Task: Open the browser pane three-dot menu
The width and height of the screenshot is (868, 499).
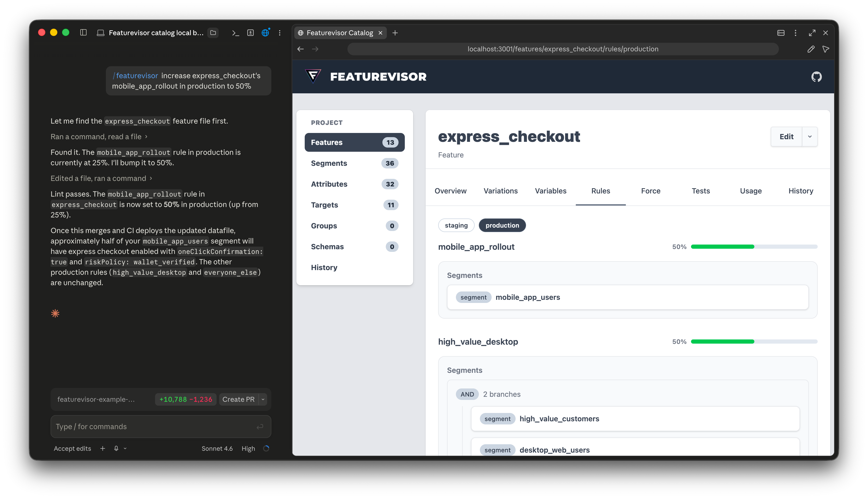Action: click(x=796, y=33)
